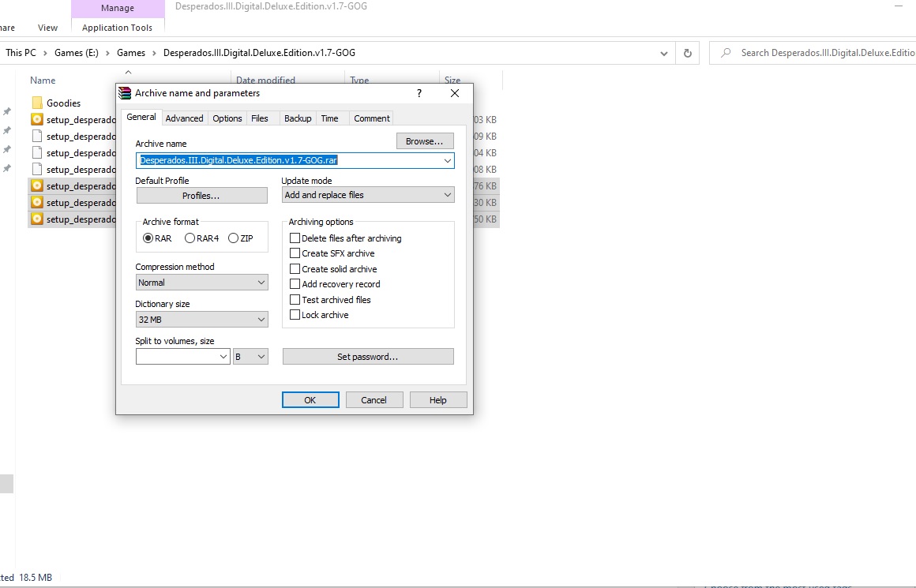Switch to the Advanced tab

tap(184, 118)
